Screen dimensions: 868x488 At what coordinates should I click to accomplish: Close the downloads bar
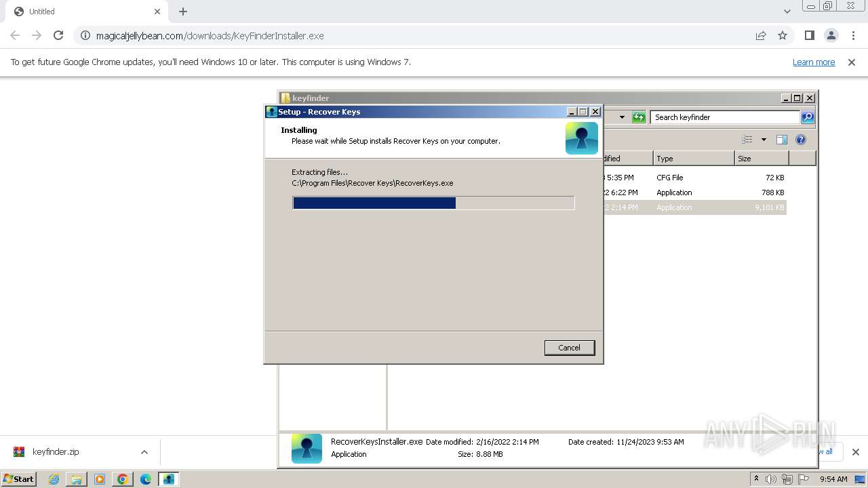(x=855, y=452)
